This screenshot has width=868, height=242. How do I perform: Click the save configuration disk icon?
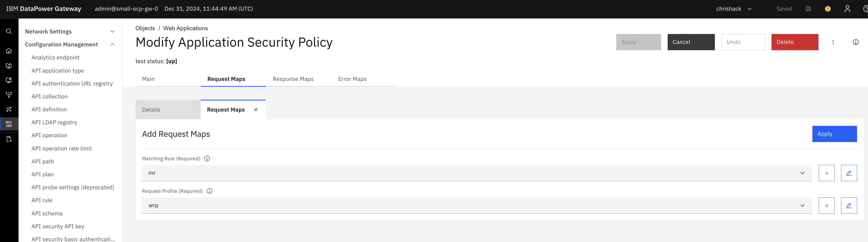click(808, 9)
